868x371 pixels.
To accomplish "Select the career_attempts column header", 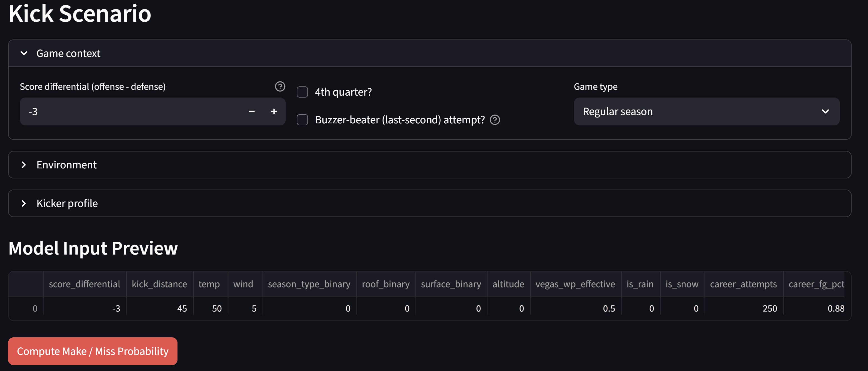I will pos(744,284).
